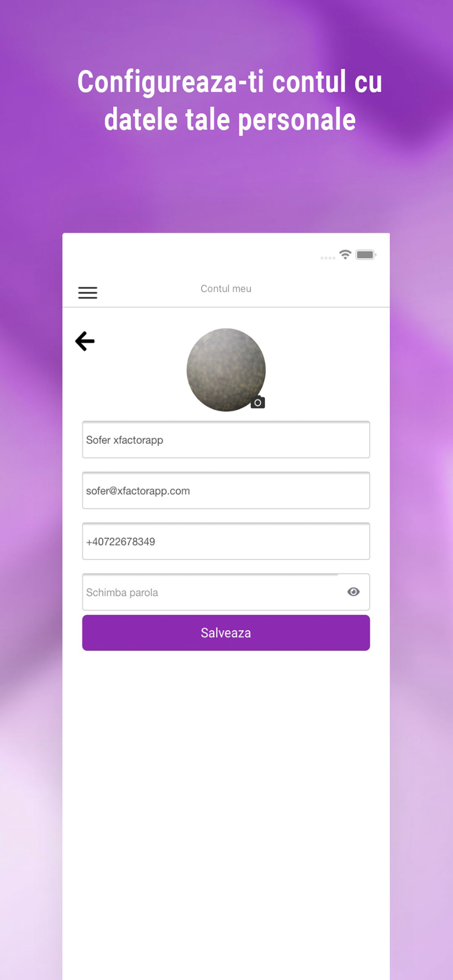Click the phone number digits
Image resolution: width=453 pixels, height=980 pixels.
pos(121,541)
